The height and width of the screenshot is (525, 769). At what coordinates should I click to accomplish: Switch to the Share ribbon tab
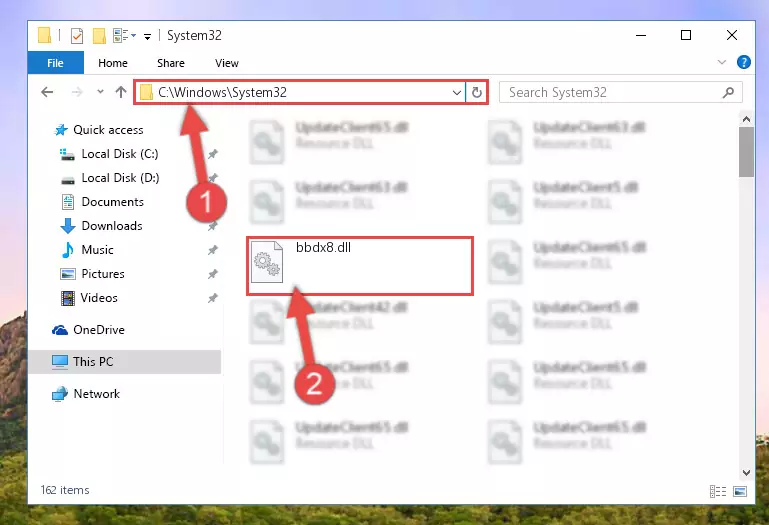(x=171, y=63)
